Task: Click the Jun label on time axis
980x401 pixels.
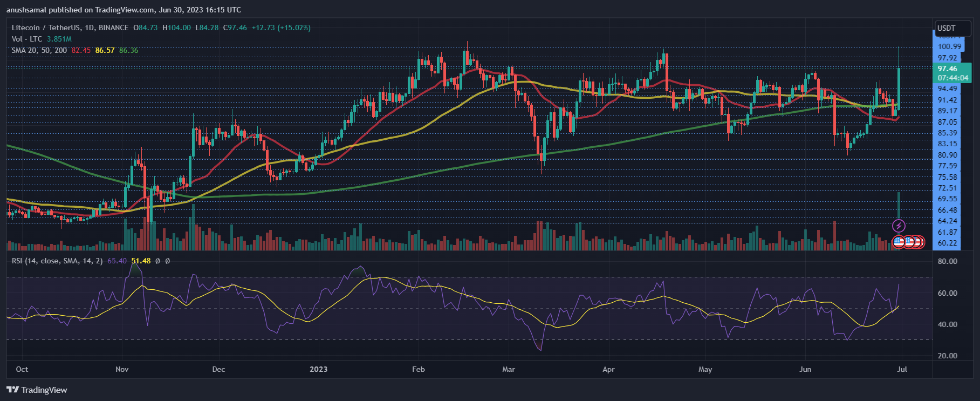Action: [805, 369]
